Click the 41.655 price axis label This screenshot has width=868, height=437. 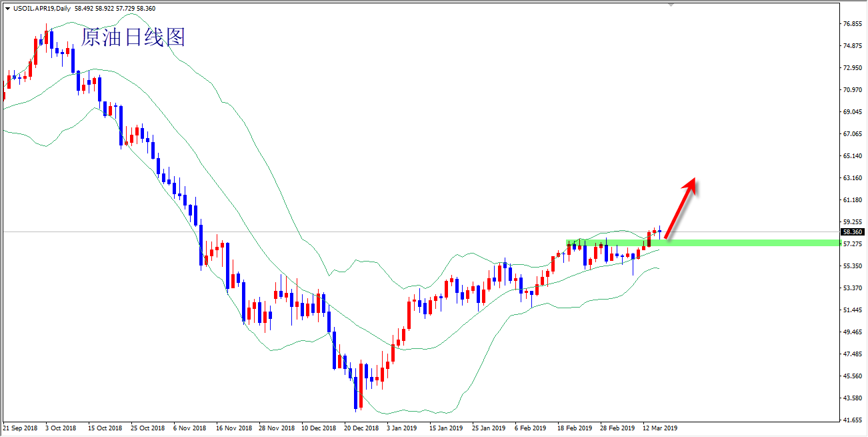[x=853, y=420]
